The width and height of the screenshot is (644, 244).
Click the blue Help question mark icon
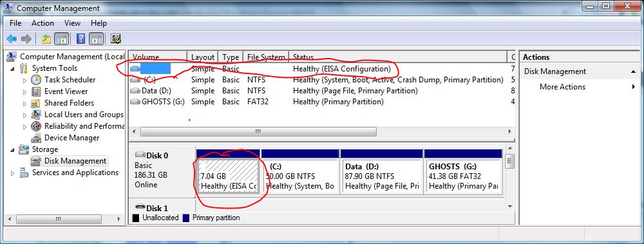(x=81, y=39)
